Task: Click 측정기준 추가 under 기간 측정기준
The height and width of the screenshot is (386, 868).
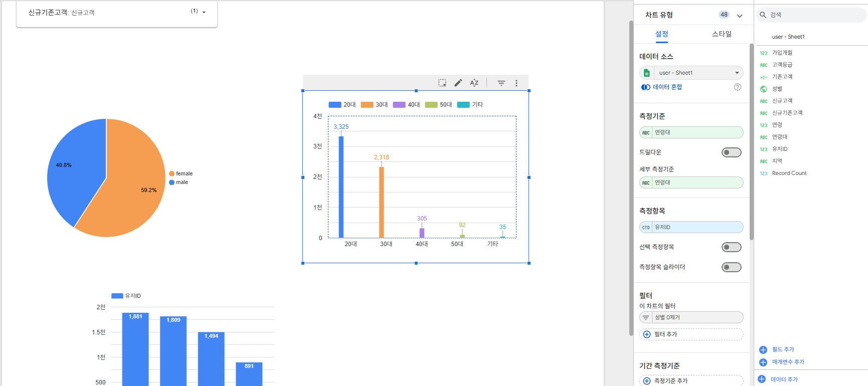Action: (x=691, y=381)
